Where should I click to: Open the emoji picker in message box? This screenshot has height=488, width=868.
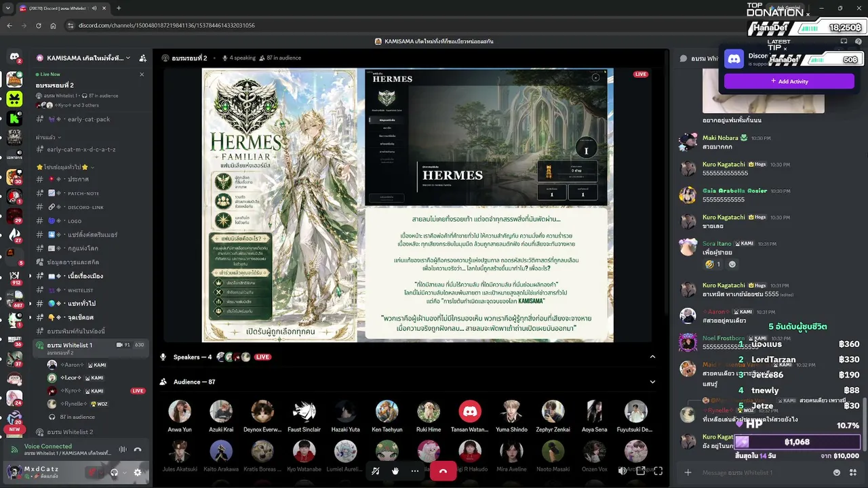[x=836, y=472]
